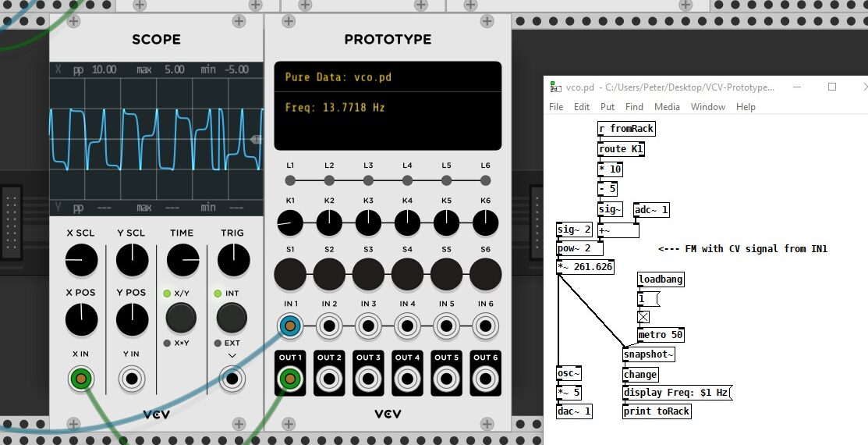Toggle the checkbox under the loadbang object
This screenshot has width=868, height=445.
point(643,317)
